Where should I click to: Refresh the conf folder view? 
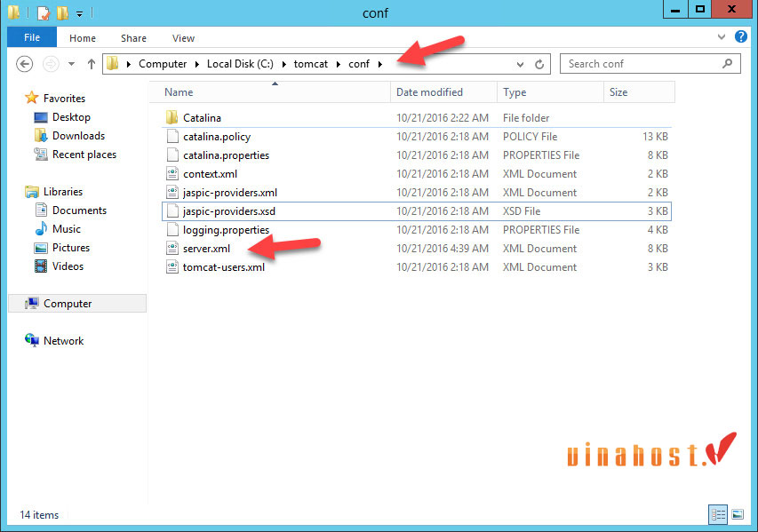[539, 64]
